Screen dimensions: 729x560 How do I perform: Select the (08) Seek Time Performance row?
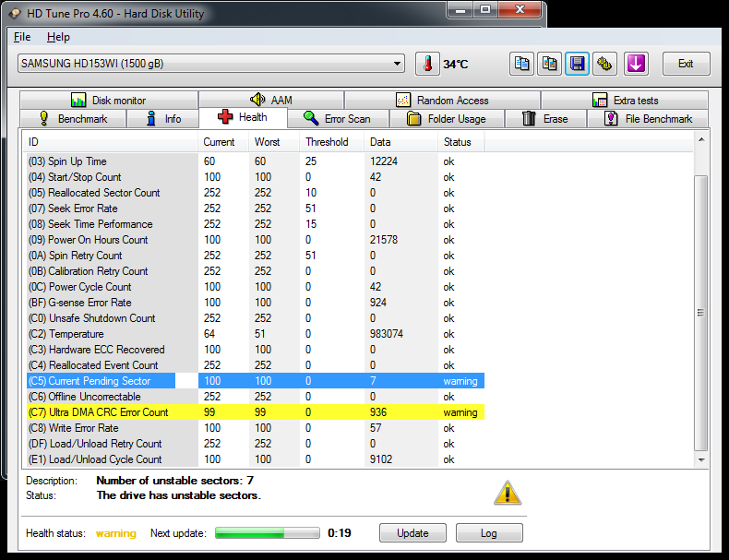coord(256,224)
